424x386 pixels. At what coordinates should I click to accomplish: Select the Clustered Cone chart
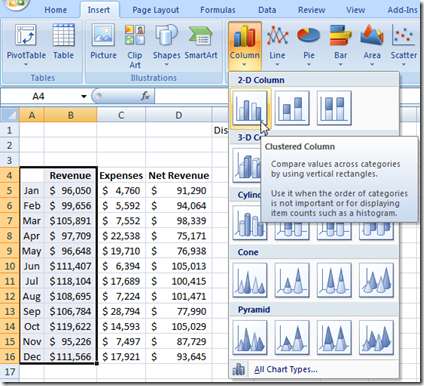pos(250,280)
